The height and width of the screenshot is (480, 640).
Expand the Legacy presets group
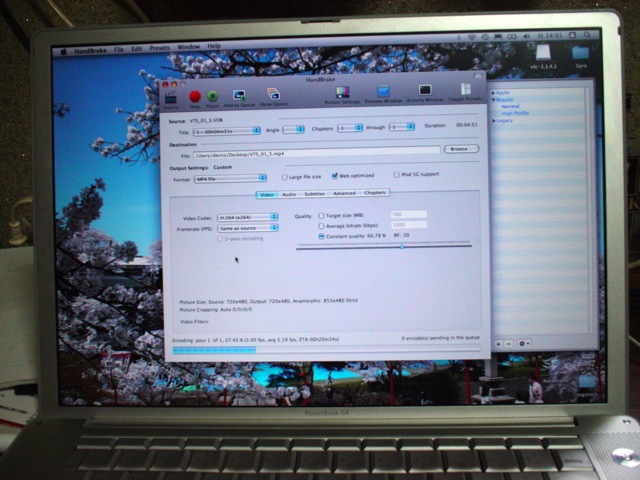pos(493,121)
